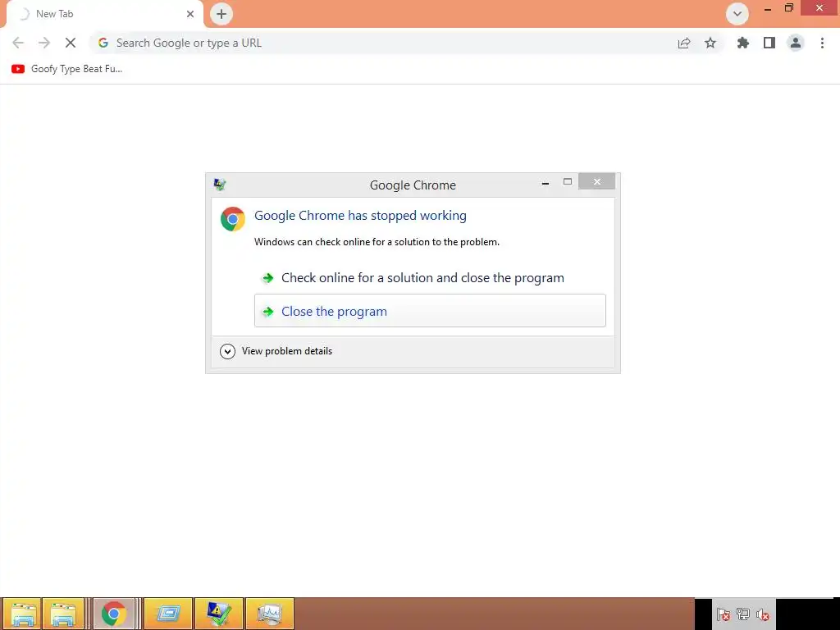Bookmark this tab with the star
Image resolution: width=840 pixels, height=630 pixels.
pos(710,43)
